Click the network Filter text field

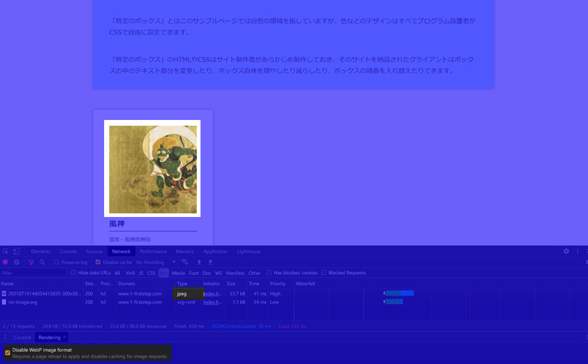coord(33,273)
